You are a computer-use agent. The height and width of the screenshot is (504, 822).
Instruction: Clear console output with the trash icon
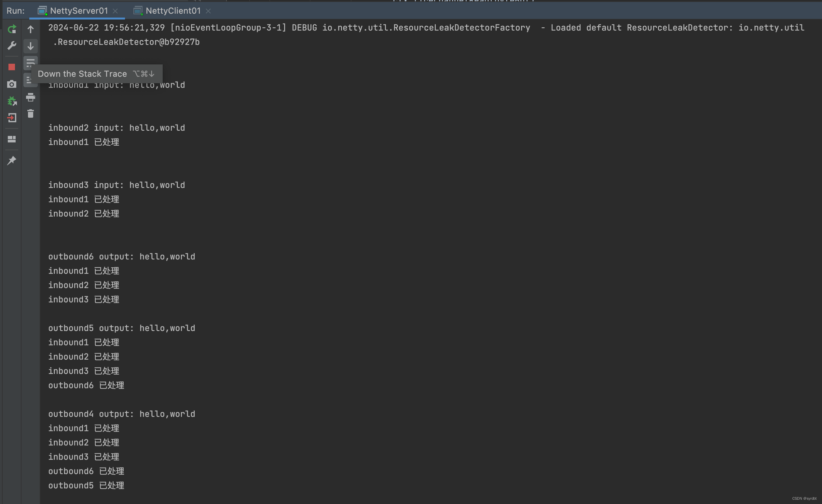tap(30, 114)
